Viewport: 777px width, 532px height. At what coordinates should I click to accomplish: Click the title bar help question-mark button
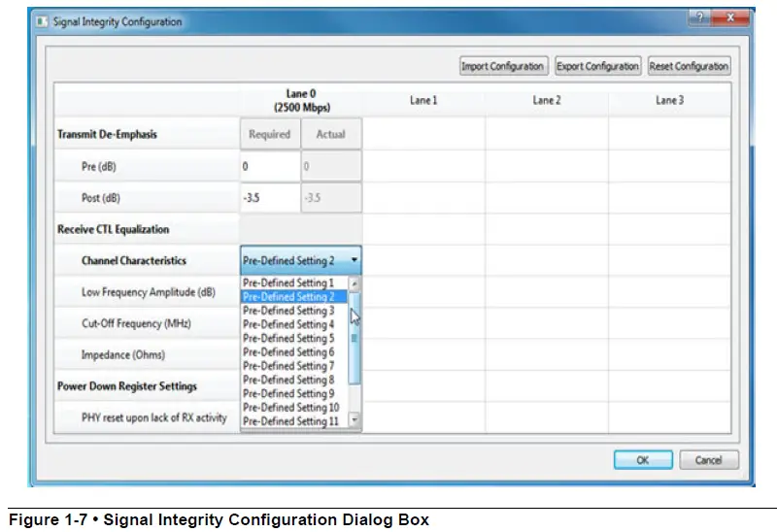click(699, 17)
